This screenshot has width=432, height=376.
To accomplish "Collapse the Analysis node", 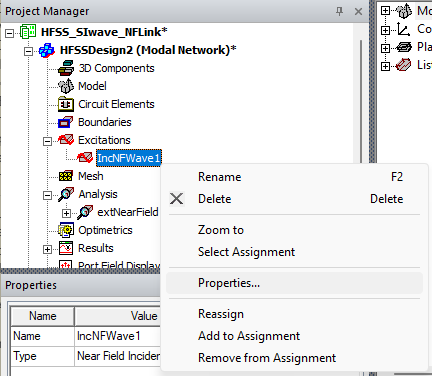I will [48, 195].
